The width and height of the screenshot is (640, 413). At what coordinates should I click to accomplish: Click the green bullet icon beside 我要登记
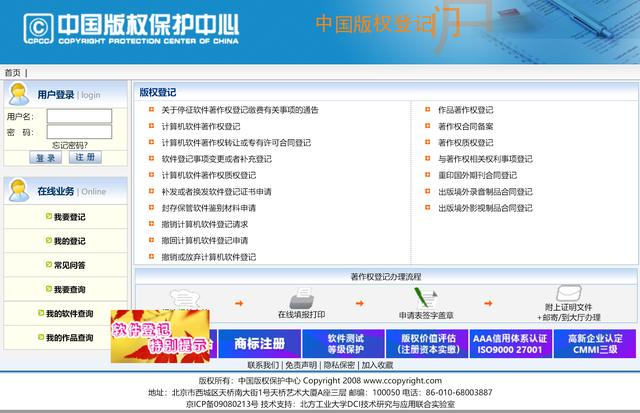coord(49,216)
